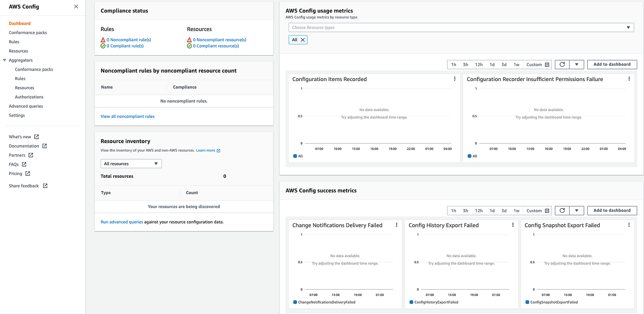Select 1w time range for usage metrics

pos(516,64)
